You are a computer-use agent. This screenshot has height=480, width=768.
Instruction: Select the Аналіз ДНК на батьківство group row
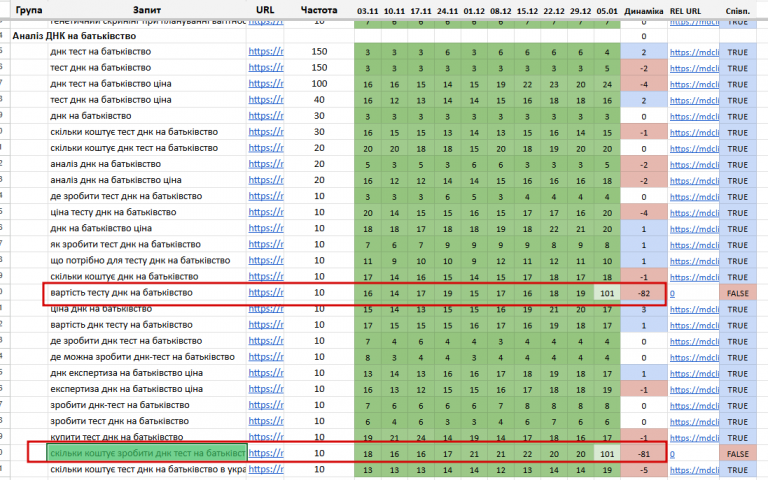(x=74, y=36)
